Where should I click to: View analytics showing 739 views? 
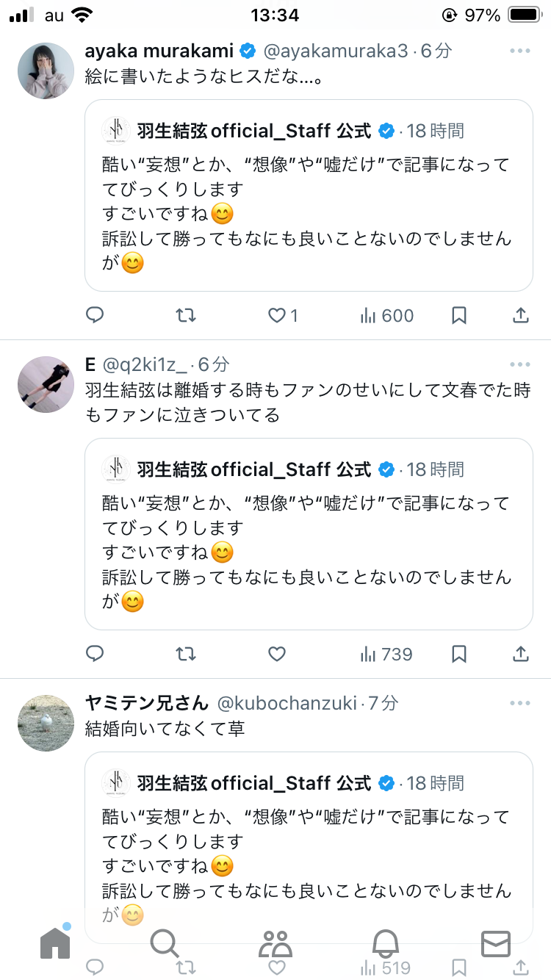click(x=386, y=654)
